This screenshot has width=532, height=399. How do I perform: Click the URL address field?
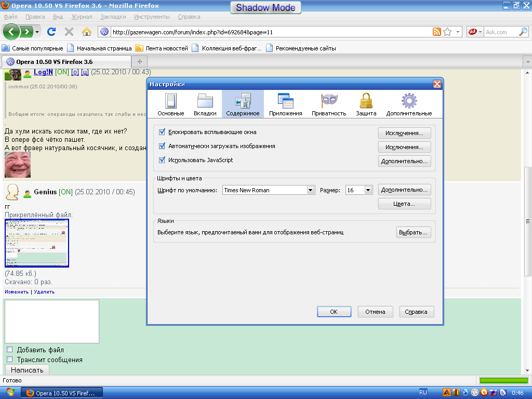tap(271, 32)
